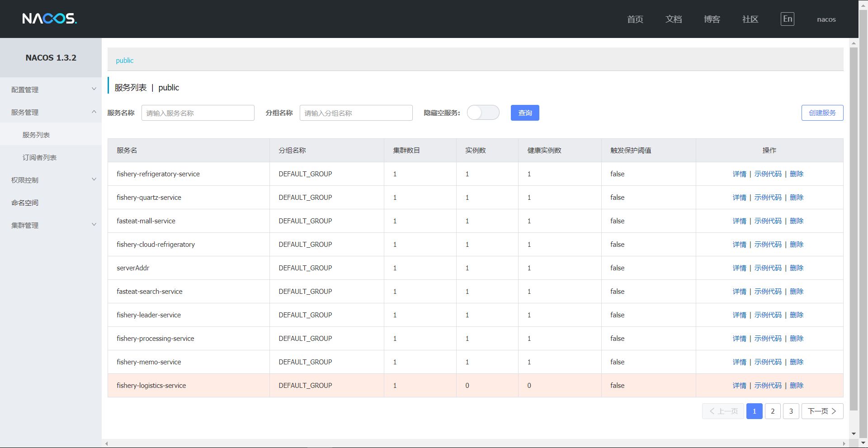Click the inner scrollbar down arrow

pyautogui.click(x=854, y=434)
